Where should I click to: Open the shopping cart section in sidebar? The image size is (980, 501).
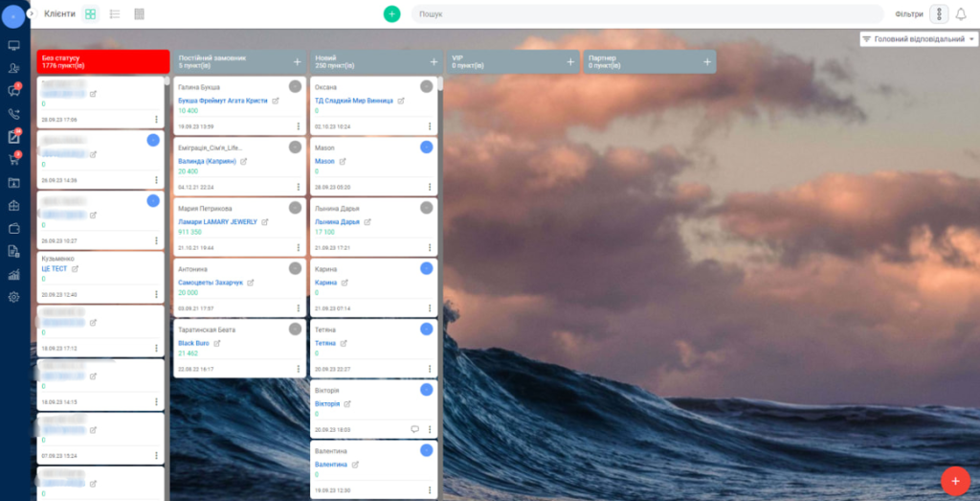click(x=13, y=159)
